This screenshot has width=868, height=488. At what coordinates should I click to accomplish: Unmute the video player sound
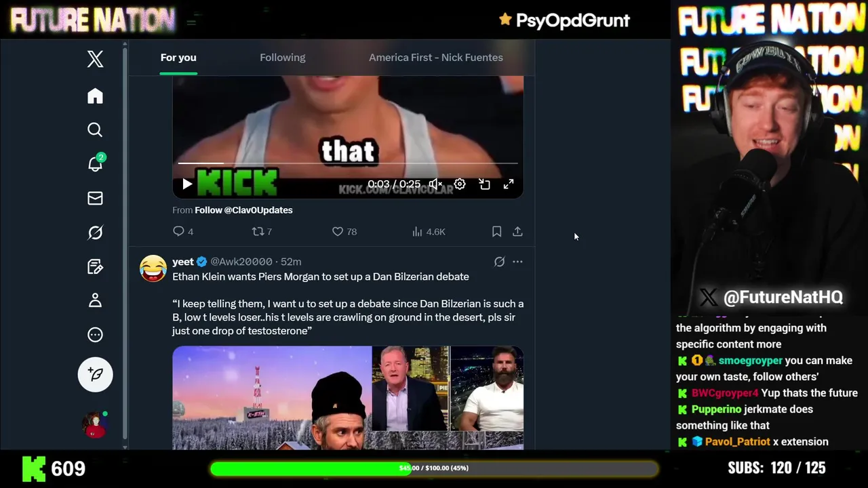[435, 184]
